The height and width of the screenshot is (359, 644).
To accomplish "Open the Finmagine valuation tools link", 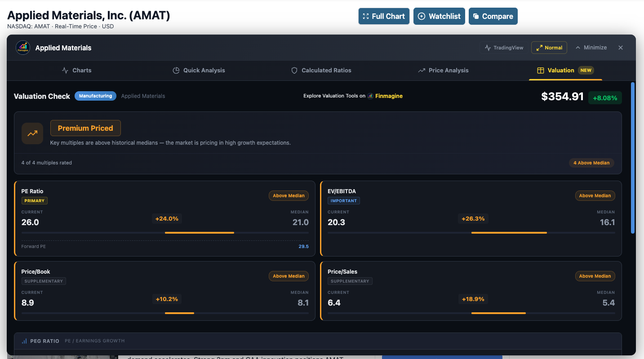I will click(x=388, y=96).
